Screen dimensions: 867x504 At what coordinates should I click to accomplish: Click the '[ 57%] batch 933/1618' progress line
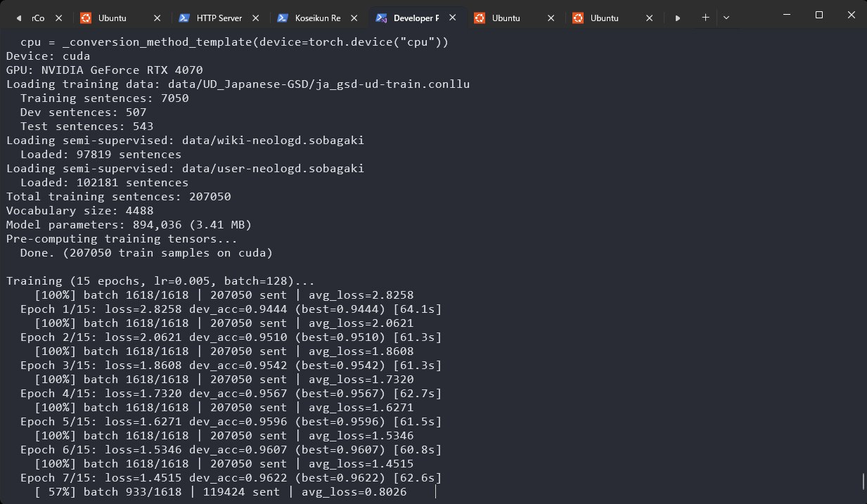pos(220,492)
